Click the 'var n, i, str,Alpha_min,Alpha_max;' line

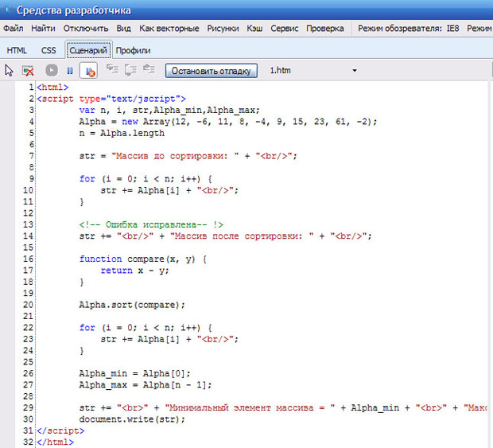click(x=169, y=110)
